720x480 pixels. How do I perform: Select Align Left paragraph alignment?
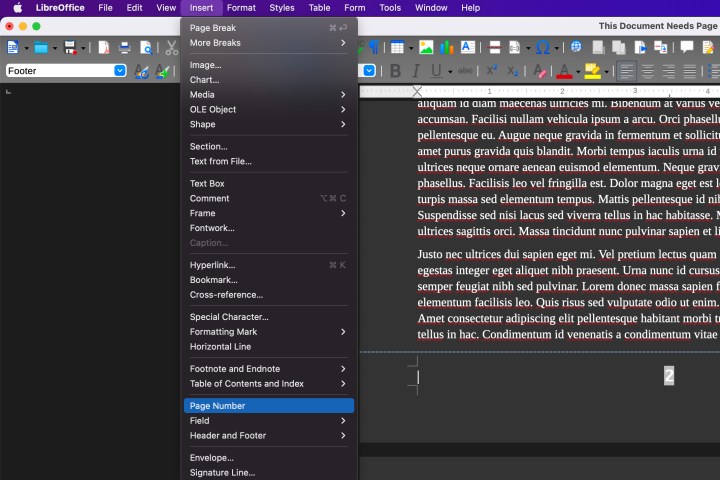click(x=626, y=71)
